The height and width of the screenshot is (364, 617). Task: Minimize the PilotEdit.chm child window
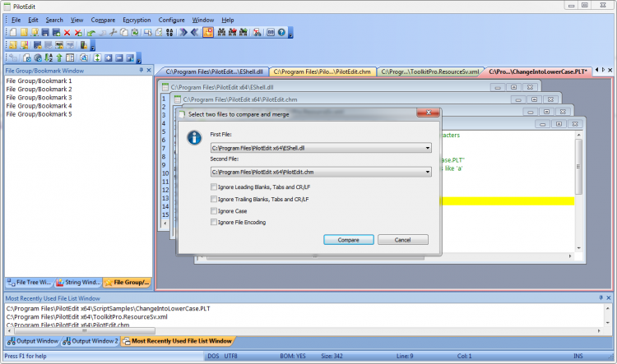(x=517, y=99)
